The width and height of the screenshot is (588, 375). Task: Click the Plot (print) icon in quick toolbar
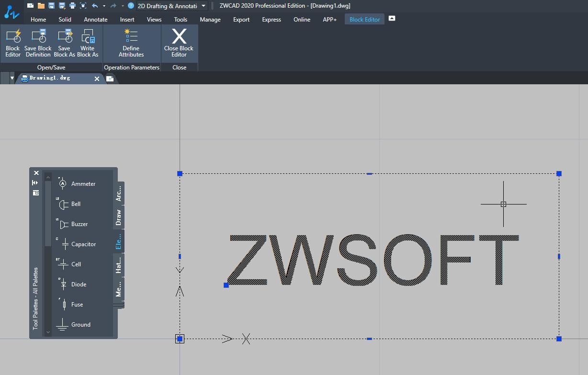(x=72, y=6)
